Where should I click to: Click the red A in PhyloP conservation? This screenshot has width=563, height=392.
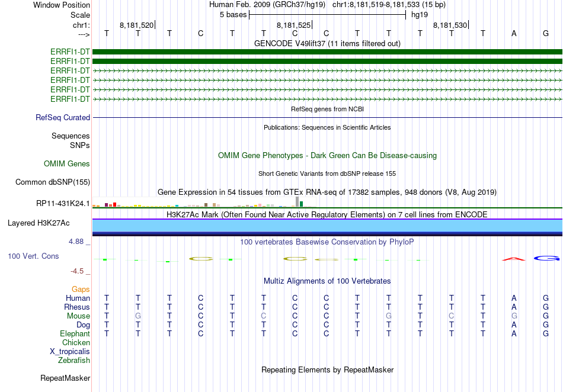pyautogui.click(x=514, y=259)
